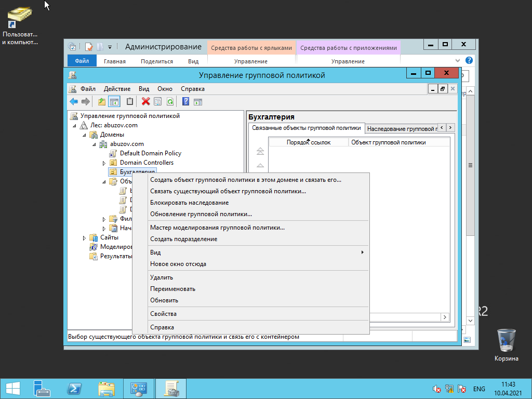532x399 pixels.
Task: Toggle Show/Hide console tree toolbar icon
Action: (114, 102)
